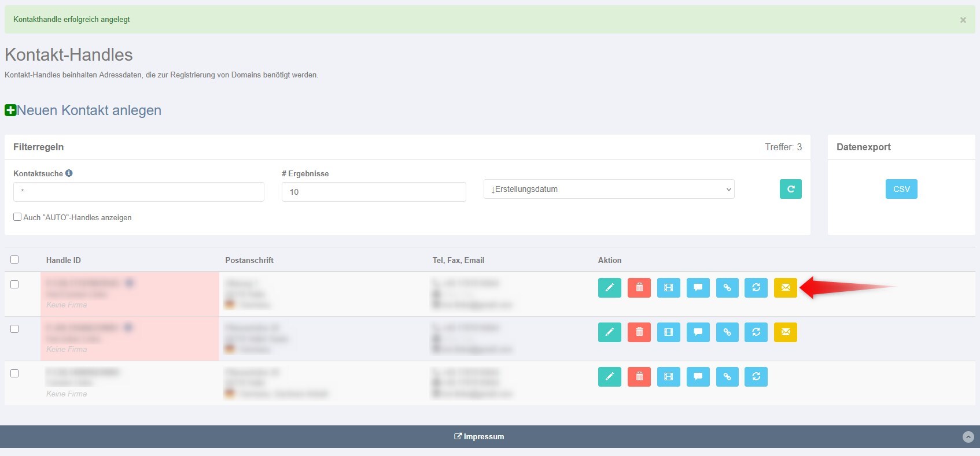Click the scroll-to-top arrow in footer
Viewport: 980px width, 456px height.
click(968, 437)
